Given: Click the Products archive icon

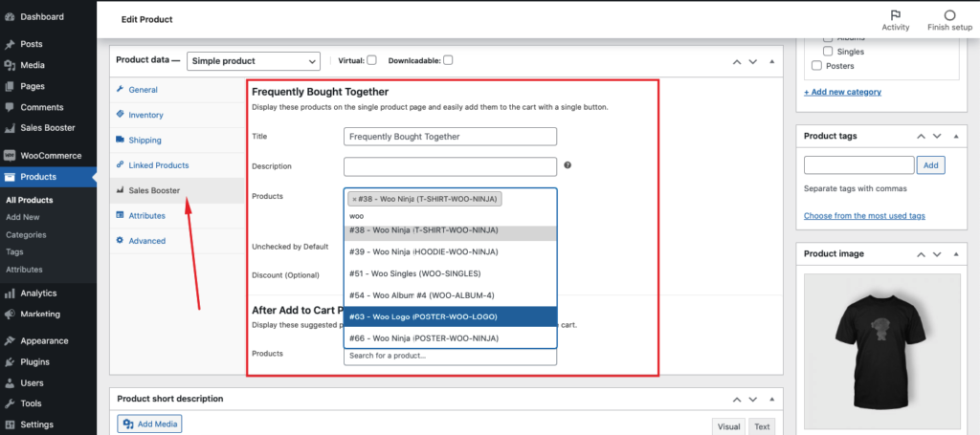Looking at the screenshot, I should tap(10, 177).
